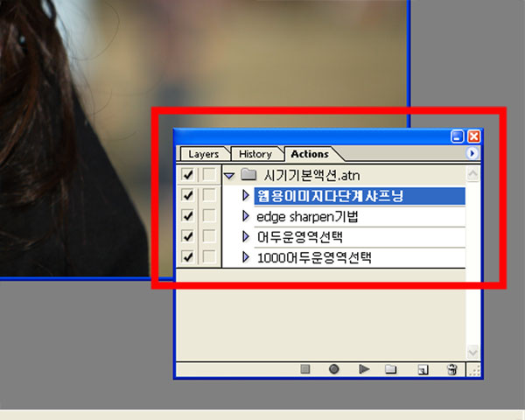Toggle dialog box for 어두운영역선택 action

tap(209, 236)
